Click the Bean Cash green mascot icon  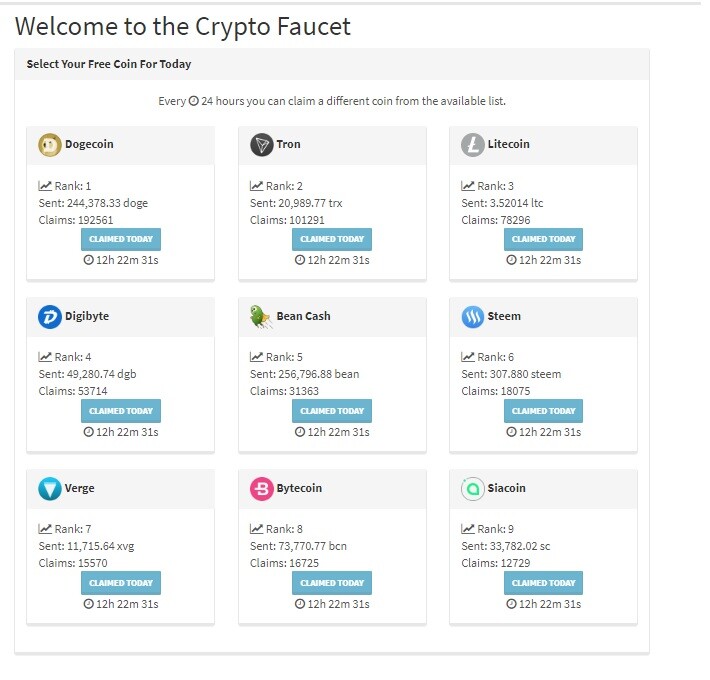point(261,317)
